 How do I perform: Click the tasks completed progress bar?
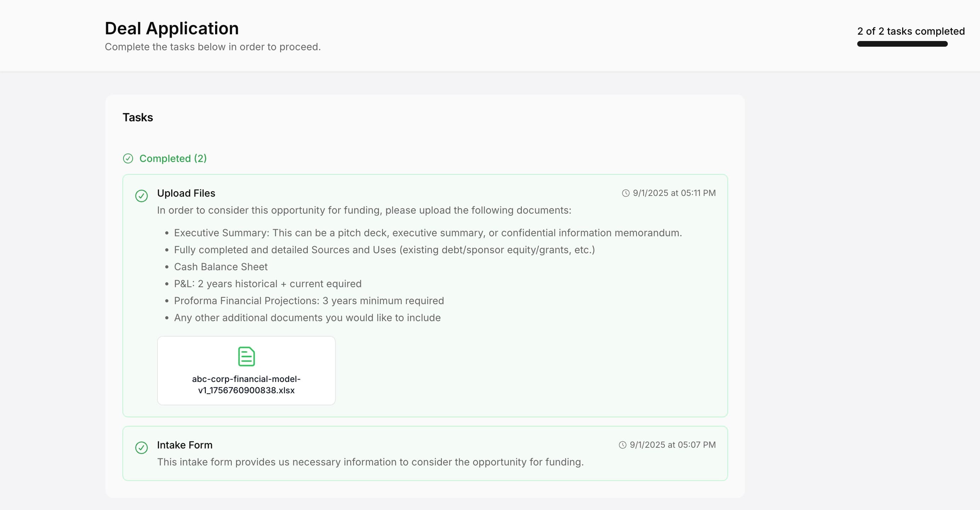[x=902, y=44]
